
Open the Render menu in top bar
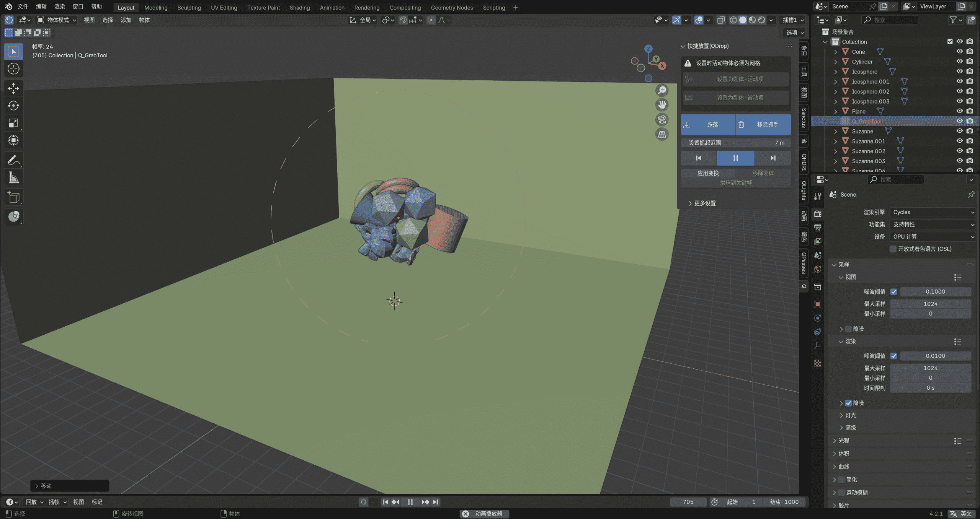point(60,7)
